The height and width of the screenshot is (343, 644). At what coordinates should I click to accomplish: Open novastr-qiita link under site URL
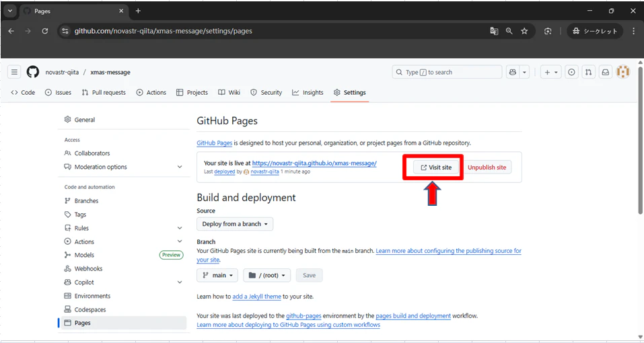(265, 171)
